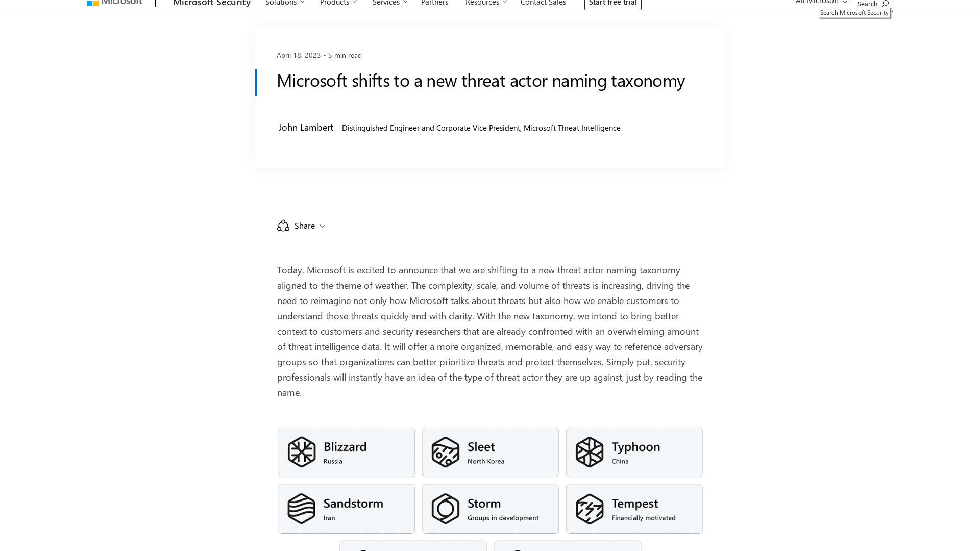Click the Contact Sales menu item

(543, 4)
